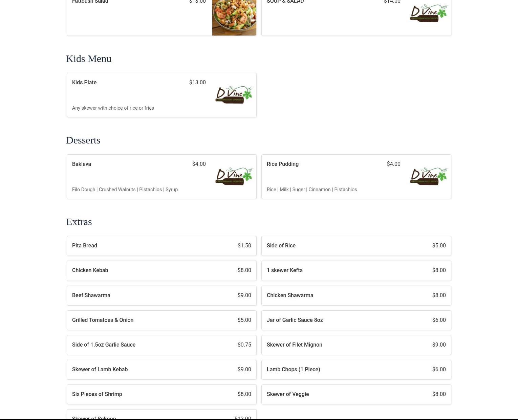Open the D'Vine logo image beside Rice Pudding
518x420 pixels.
click(429, 176)
